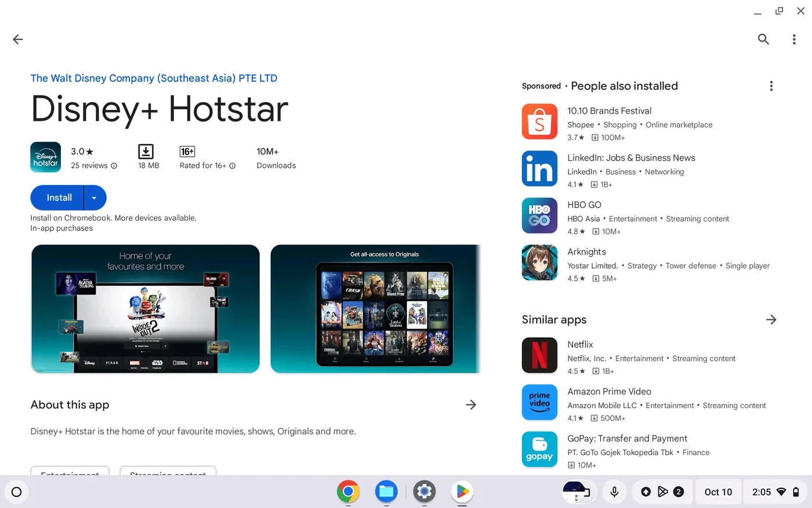Open the LinkedIn app icon
This screenshot has height=508, width=812.
(x=539, y=168)
